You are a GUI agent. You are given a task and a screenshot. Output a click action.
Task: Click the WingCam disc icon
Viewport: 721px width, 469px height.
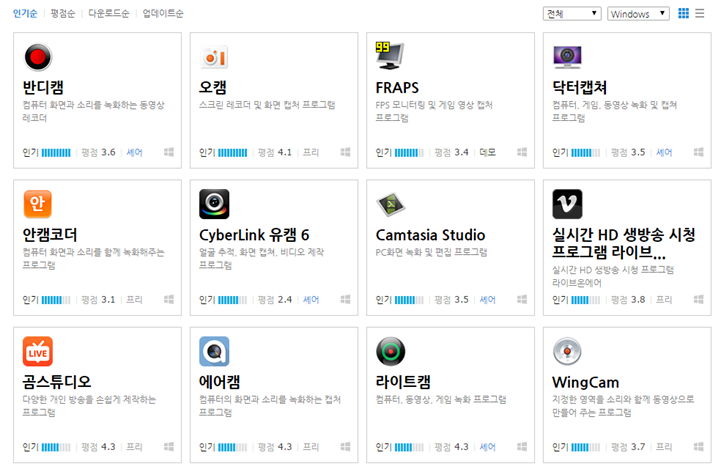567,351
